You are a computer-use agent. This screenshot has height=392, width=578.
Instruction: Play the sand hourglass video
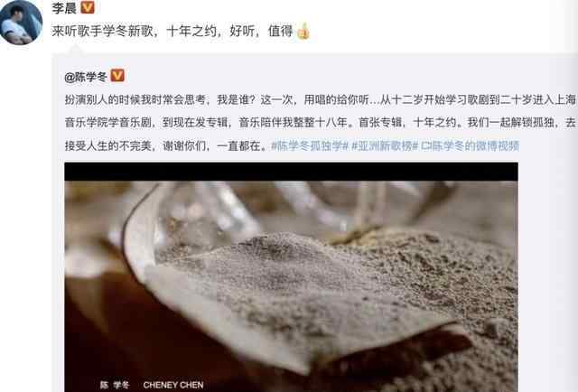tap(291, 277)
